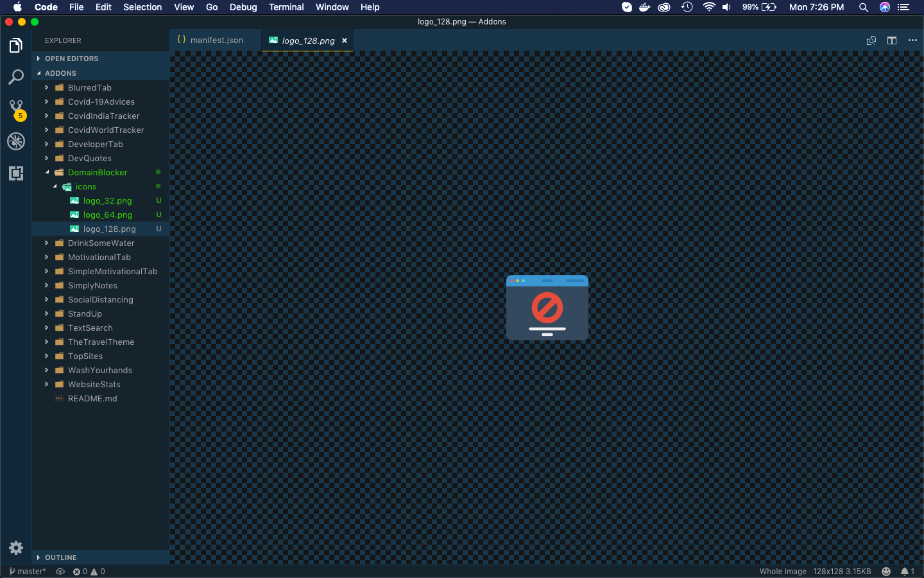This screenshot has width=924, height=578.
Task: Click the Synchronize Changes cloud icon
Action: point(60,572)
